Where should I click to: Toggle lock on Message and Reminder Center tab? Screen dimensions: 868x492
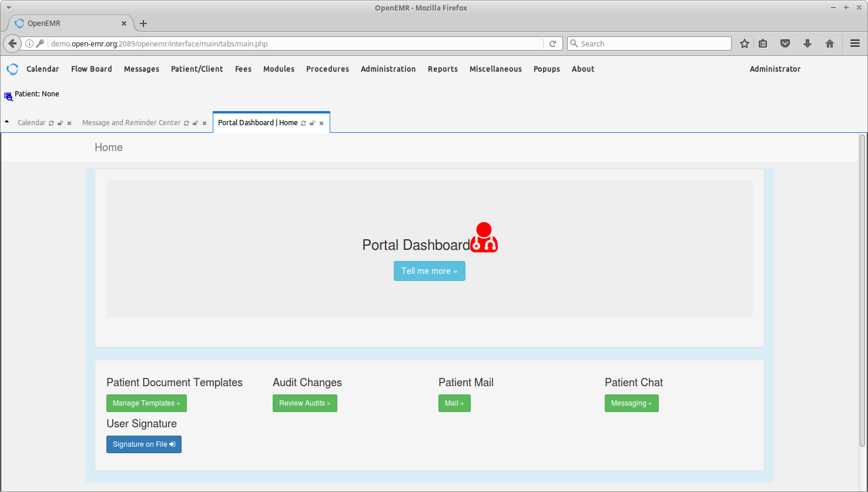[x=195, y=123]
